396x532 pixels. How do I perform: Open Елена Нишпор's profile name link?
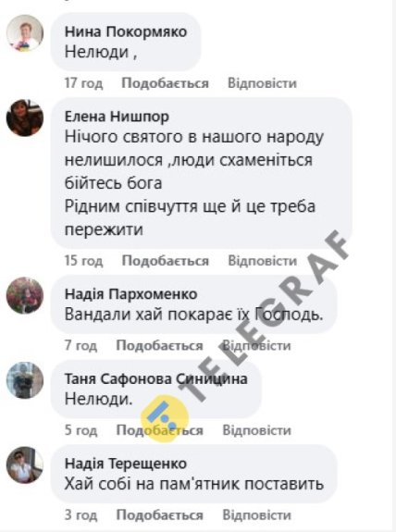tap(117, 117)
